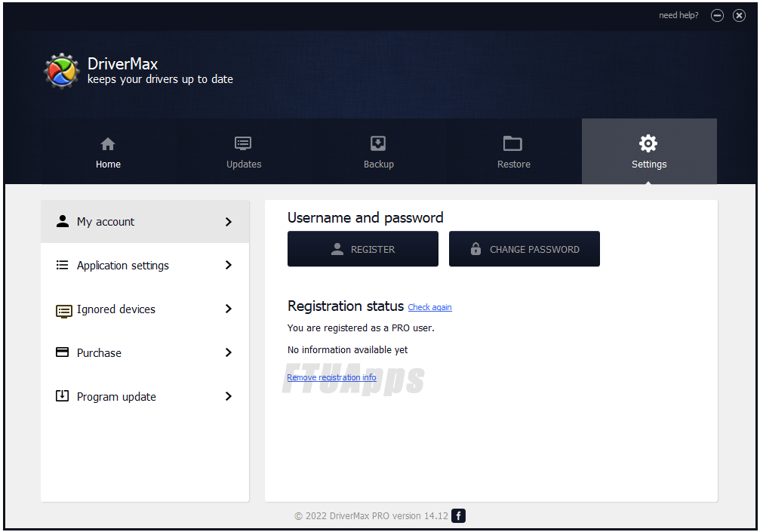Click the CHANGE PASSWORD button
The image size is (760, 532).
point(525,249)
